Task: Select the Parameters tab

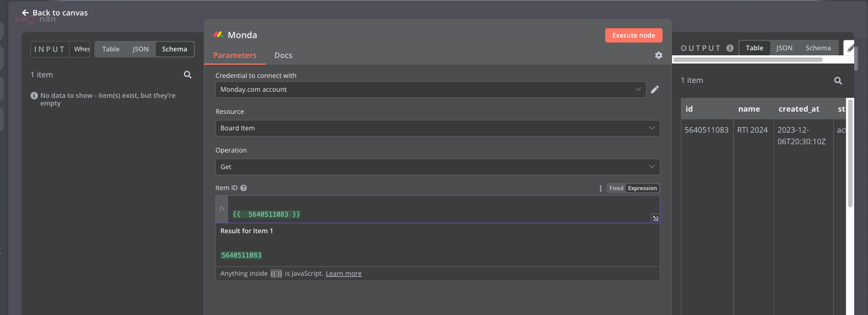Action: (x=235, y=55)
